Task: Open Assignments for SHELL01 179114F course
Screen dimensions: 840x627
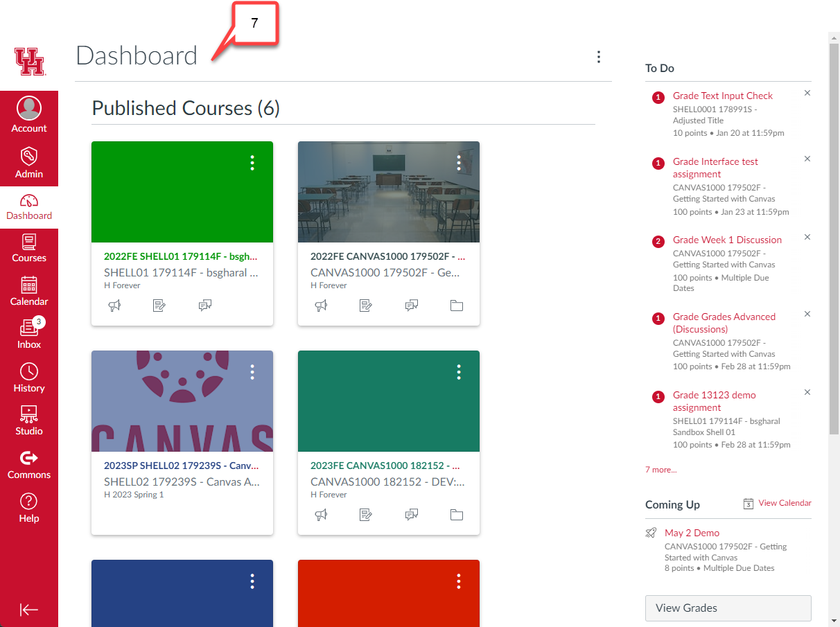Action: tap(159, 306)
